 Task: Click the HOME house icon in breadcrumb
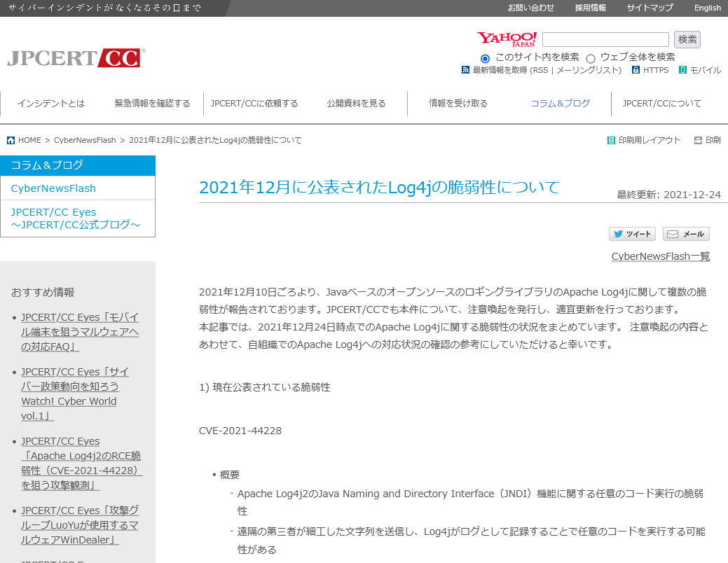10,140
